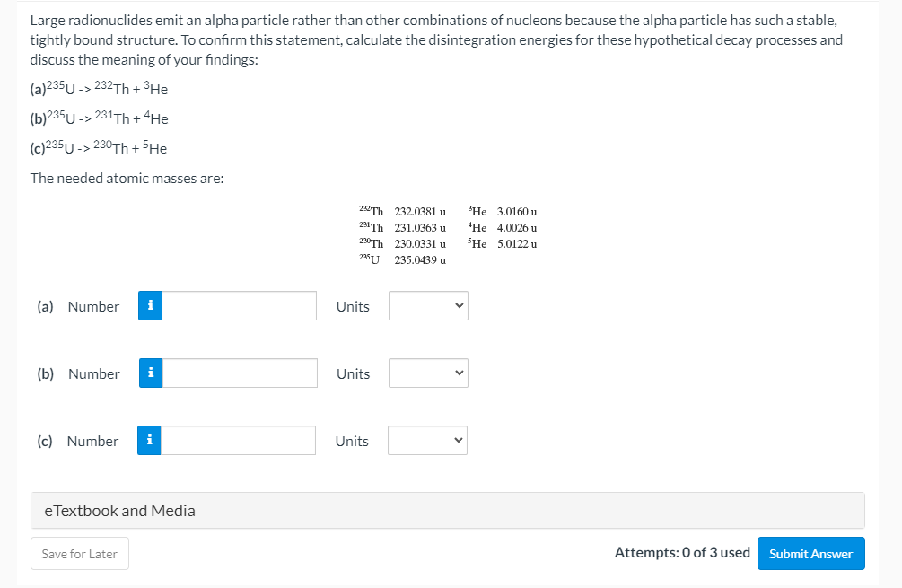This screenshot has height=588, width=902.
Task: Click the decay equation producing 230Th and 5He
Action: (x=99, y=148)
